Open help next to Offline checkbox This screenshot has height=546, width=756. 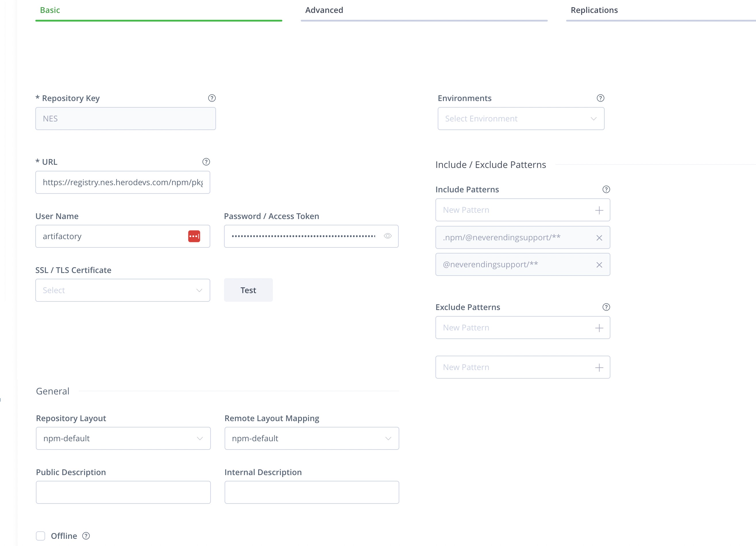point(86,536)
